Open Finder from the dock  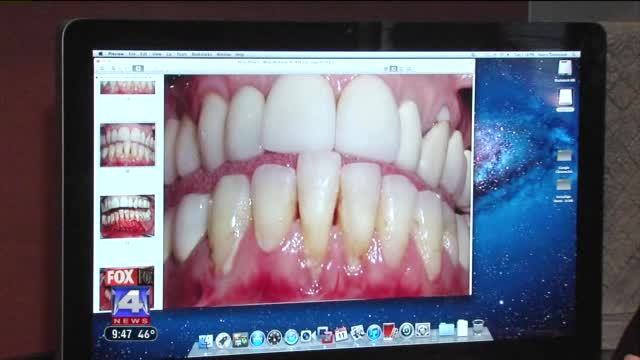(206, 341)
